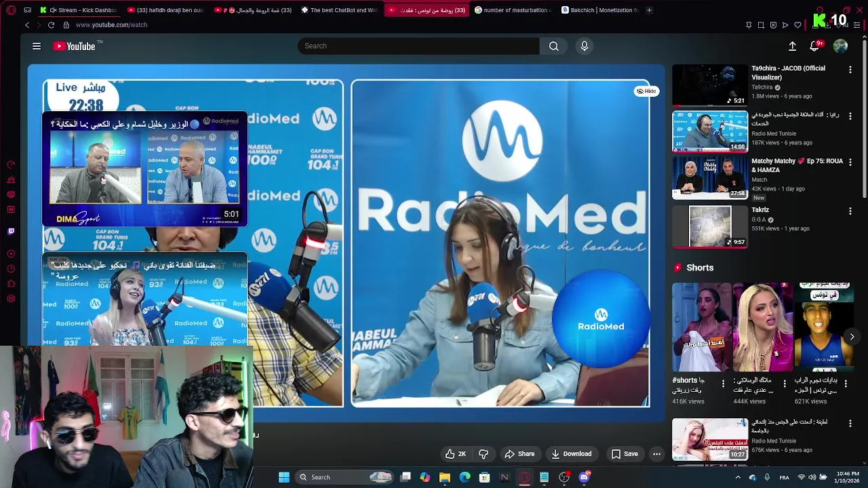The height and width of the screenshot is (488, 868).
Task: Open the blonde woman Shorts thumbnail
Action: (763, 327)
